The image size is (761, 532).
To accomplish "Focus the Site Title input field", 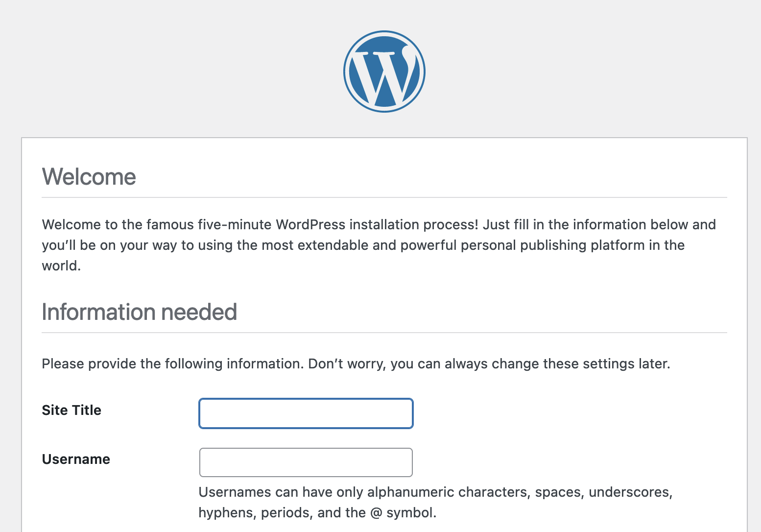I will (306, 413).
